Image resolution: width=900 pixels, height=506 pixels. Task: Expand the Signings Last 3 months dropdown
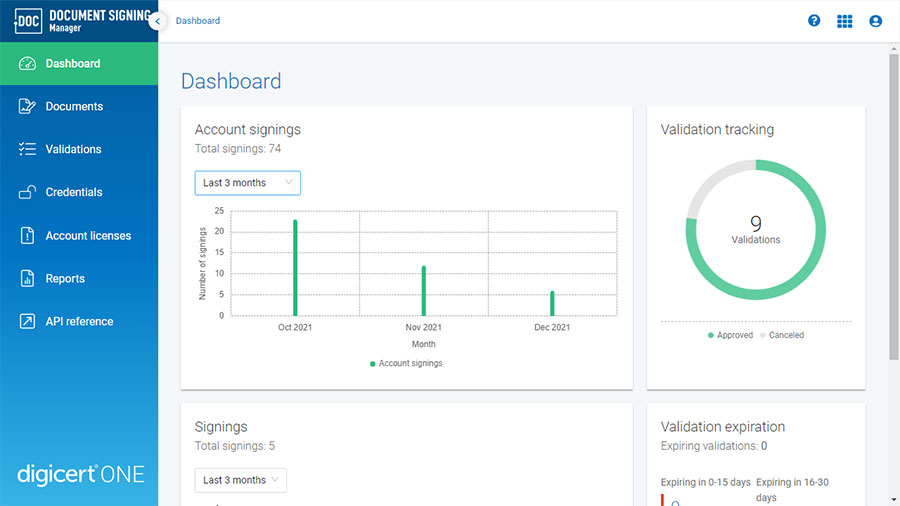click(x=240, y=480)
